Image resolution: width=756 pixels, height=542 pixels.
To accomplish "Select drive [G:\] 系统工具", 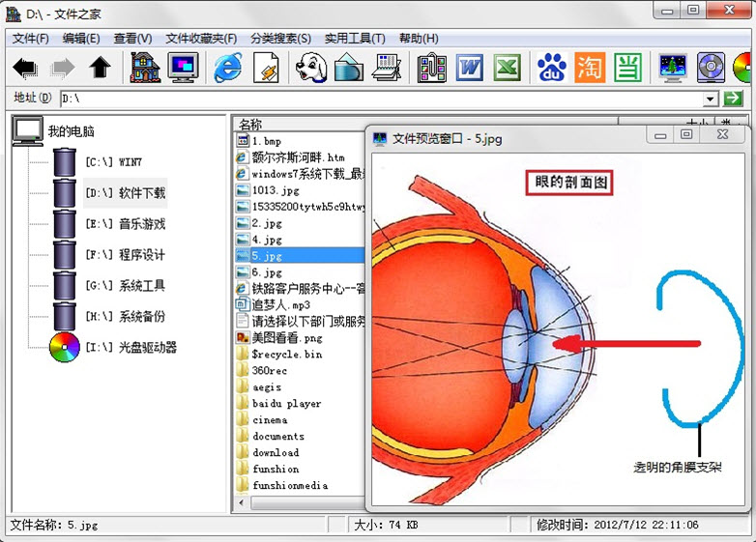I will pos(126,286).
